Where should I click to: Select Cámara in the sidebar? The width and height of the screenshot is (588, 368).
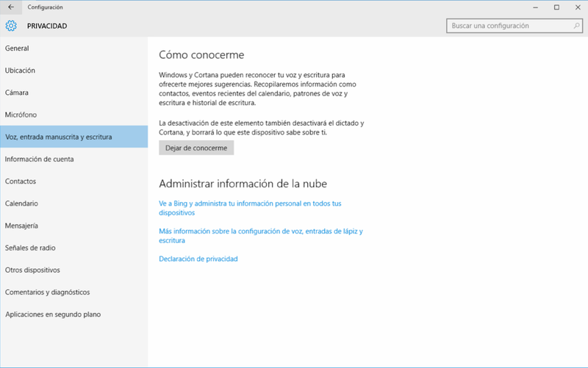pos(74,93)
